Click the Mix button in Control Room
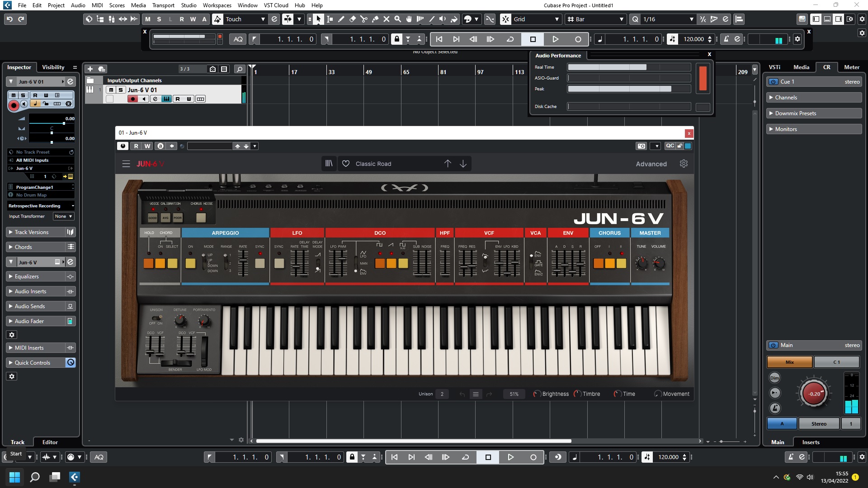868x488 pixels. point(790,362)
